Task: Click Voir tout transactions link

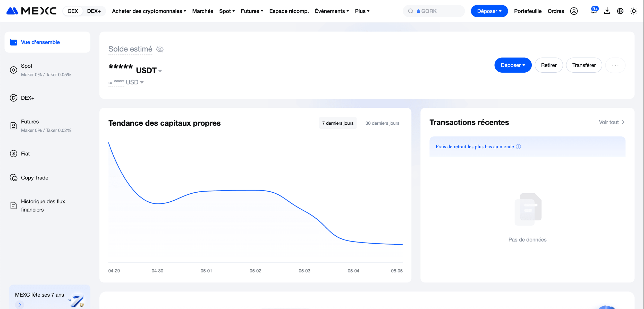Action: pos(612,122)
